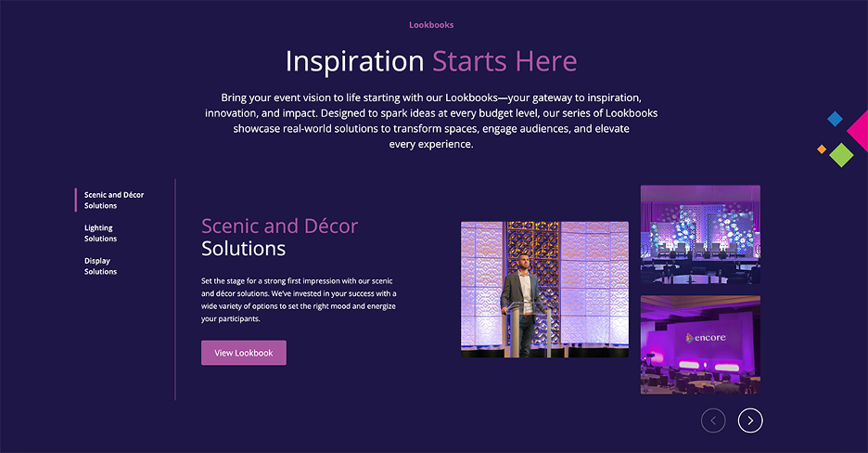Click the next slide arrow button
The width and height of the screenshot is (868, 453).
pos(750,421)
